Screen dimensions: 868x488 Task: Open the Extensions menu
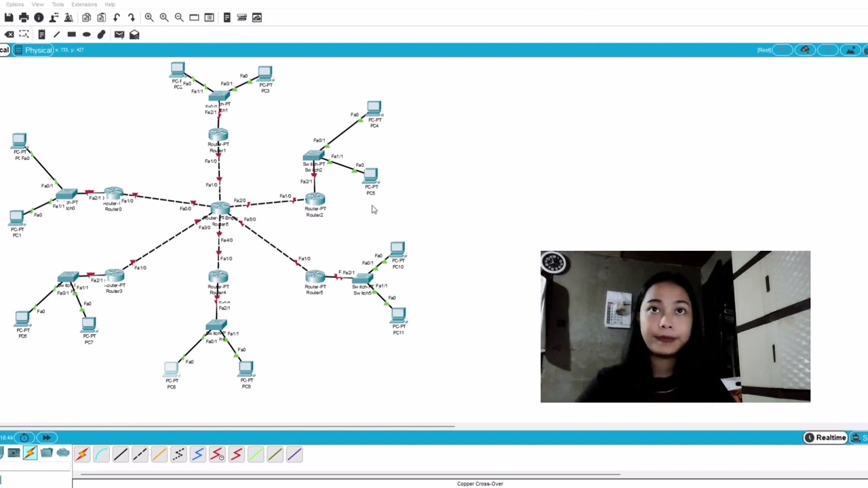[x=84, y=5]
